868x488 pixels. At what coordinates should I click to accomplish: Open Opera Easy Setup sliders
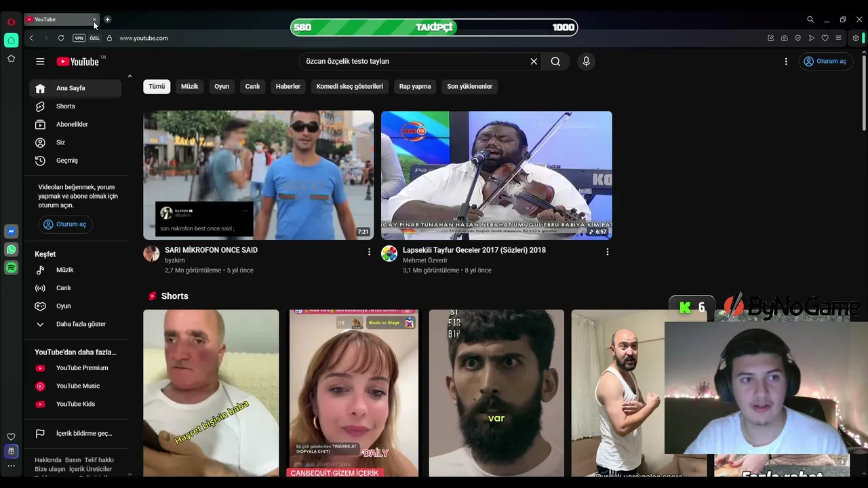coord(839,38)
